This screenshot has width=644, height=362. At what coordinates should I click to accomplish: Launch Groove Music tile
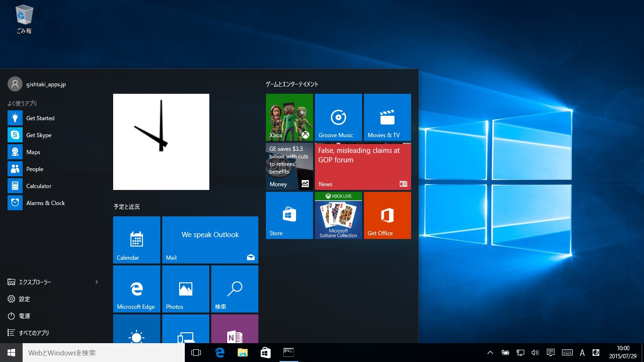pyautogui.click(x=339, y=117)
